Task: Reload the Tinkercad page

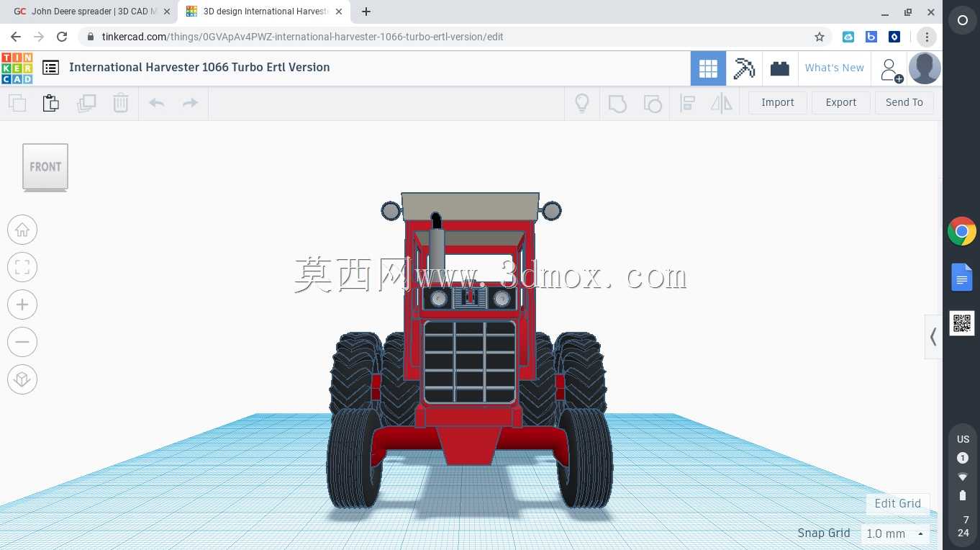Action: pos(62,37)
